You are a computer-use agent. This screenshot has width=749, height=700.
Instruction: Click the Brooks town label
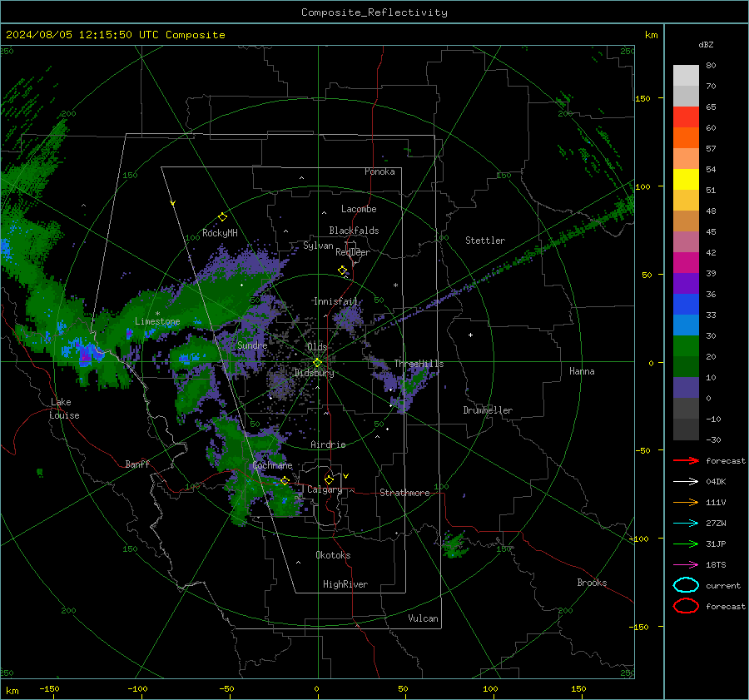tap(592, 583)
